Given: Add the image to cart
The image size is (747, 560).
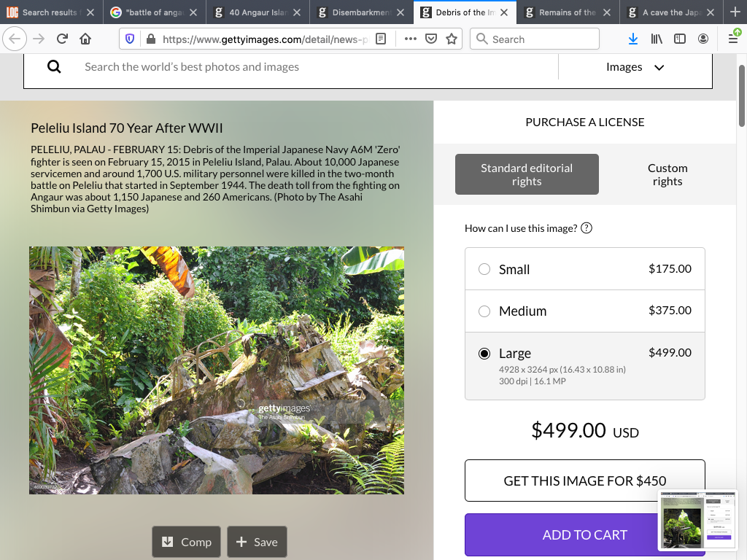Looking at the screenshot, I should point(584,534).
